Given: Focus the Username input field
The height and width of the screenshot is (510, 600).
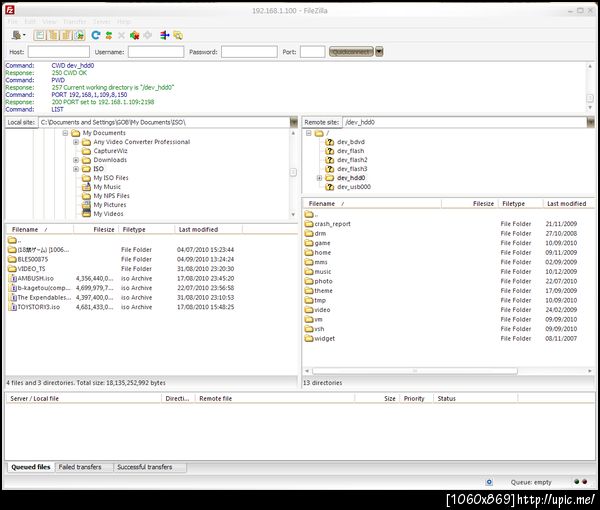Looking at the screenshot, I should (x=156, y=52).
